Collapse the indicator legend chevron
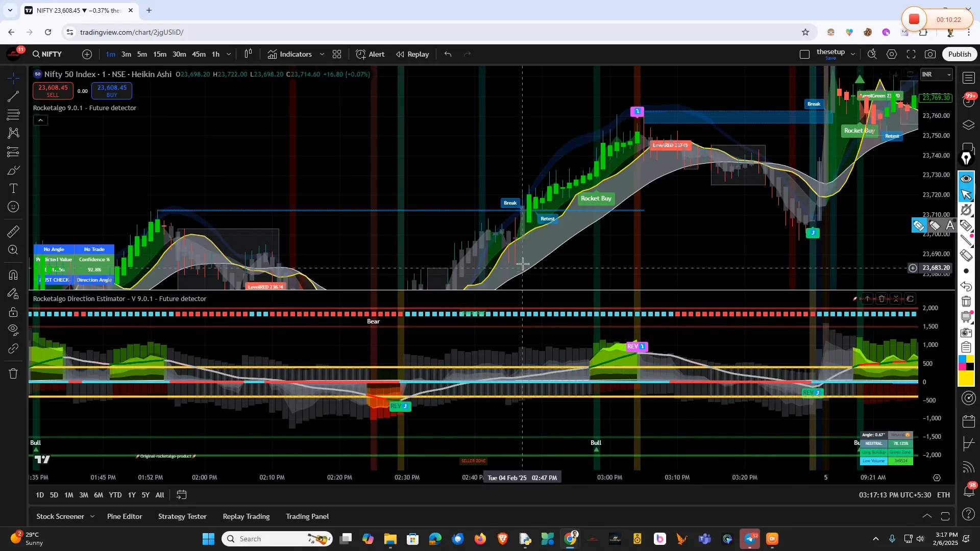The image size is (980, 551). [40, 120]
